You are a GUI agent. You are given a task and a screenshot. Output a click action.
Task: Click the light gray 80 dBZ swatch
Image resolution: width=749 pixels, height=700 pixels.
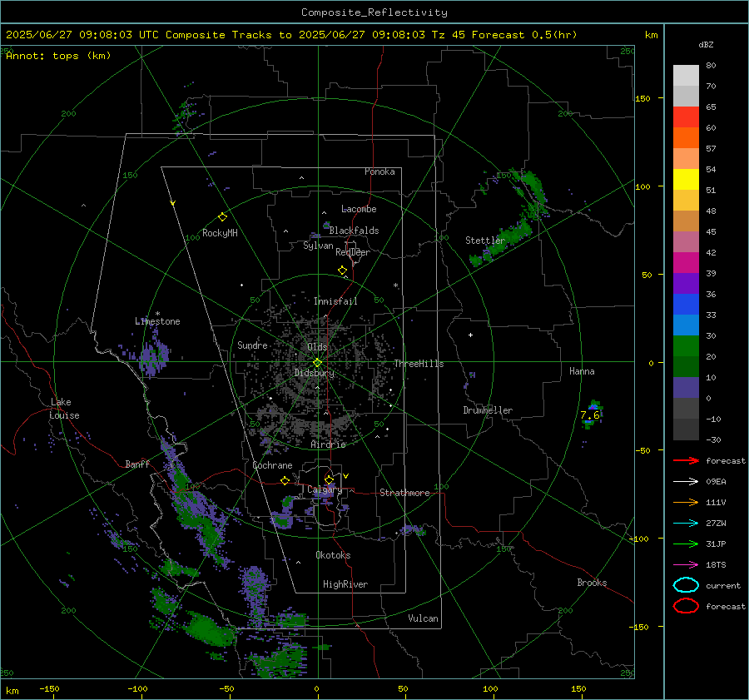(x=686, y=75)
